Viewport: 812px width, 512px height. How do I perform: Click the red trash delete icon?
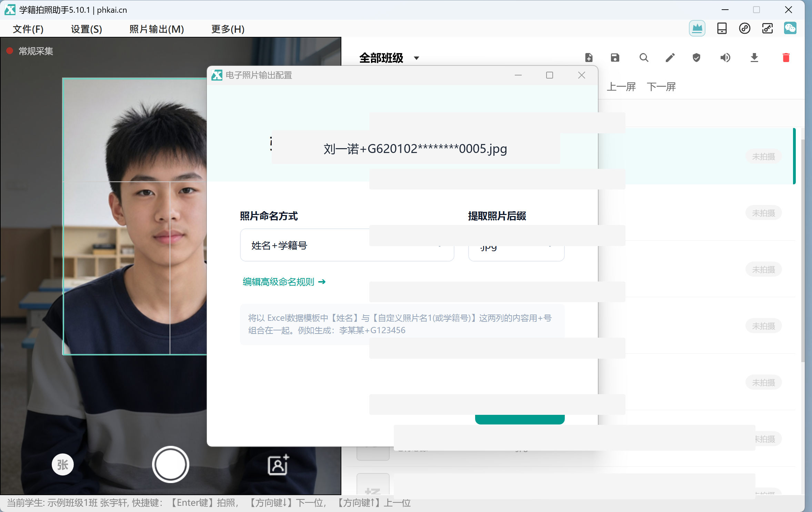tap(786, 58)
